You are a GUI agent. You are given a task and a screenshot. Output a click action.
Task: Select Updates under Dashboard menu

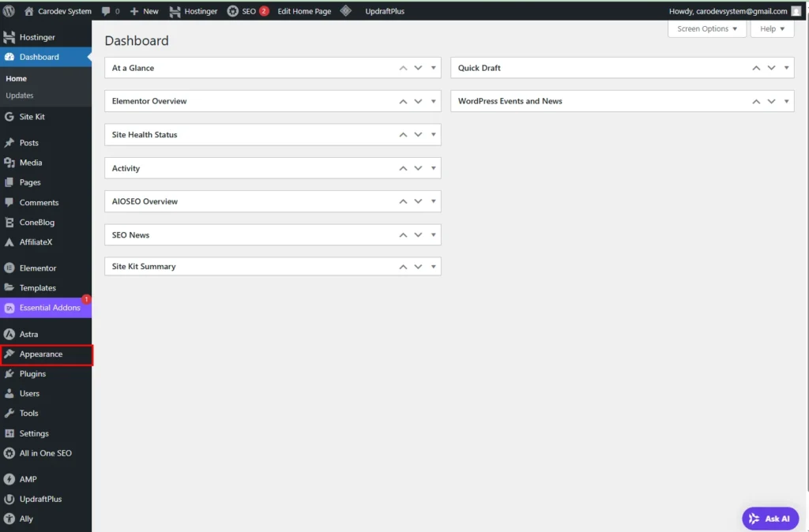coord(20,96)
